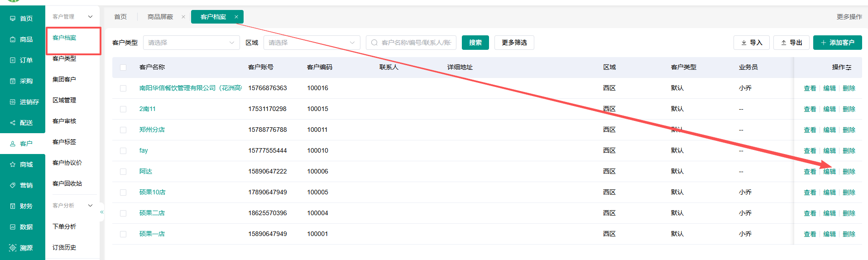Open 下单分析 in the submenu
The width and height of the screenshot is (868, 260).
[x=64, y=226]
